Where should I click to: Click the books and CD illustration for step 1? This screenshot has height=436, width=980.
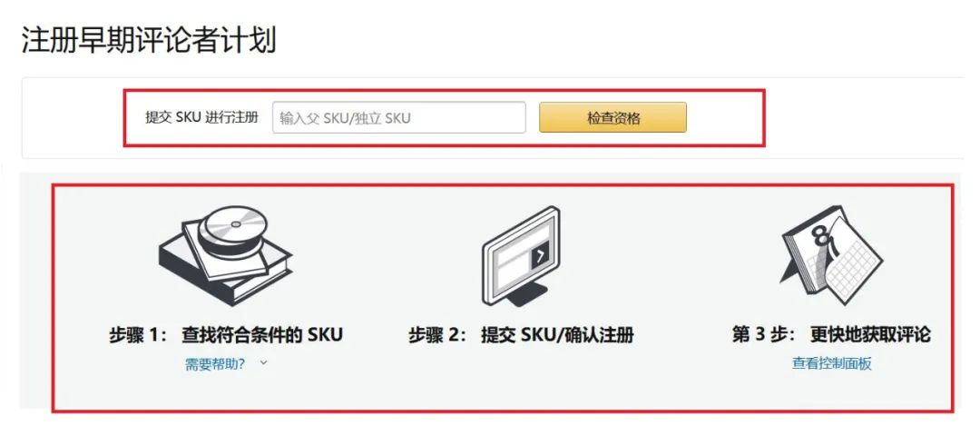pyautogui.click(x=226, y=255)
